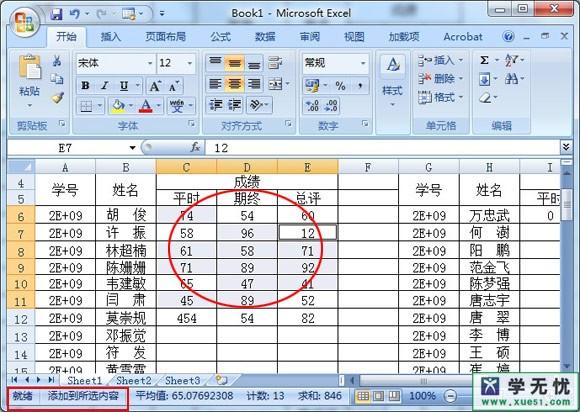Viewport: 580px width, 412px height.
Task: Open the Sheet2 worksheet tab
Action: (134, 380)
